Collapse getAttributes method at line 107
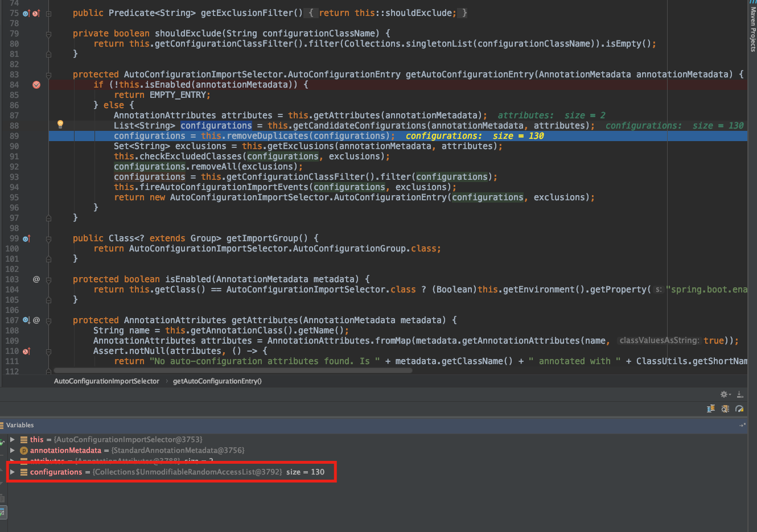Viewport: 757px width, 532px height. click(x=48, y=320)
